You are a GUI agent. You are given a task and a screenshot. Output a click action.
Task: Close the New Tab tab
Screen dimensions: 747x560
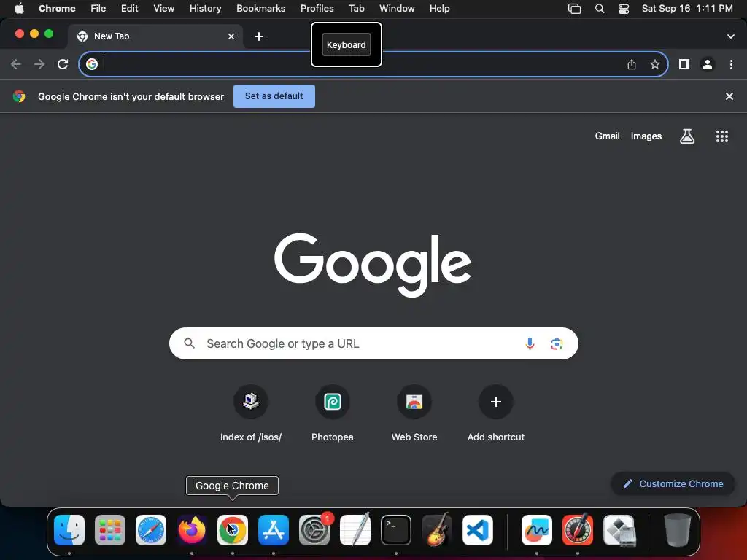pyautogui.click(x=231, y=36)
